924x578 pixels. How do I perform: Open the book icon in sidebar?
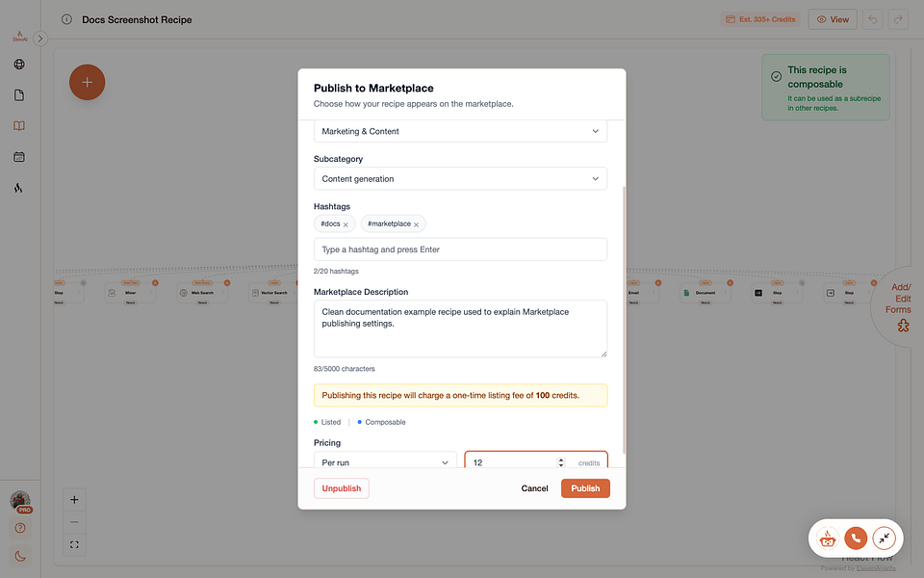[x=19, y=125]
